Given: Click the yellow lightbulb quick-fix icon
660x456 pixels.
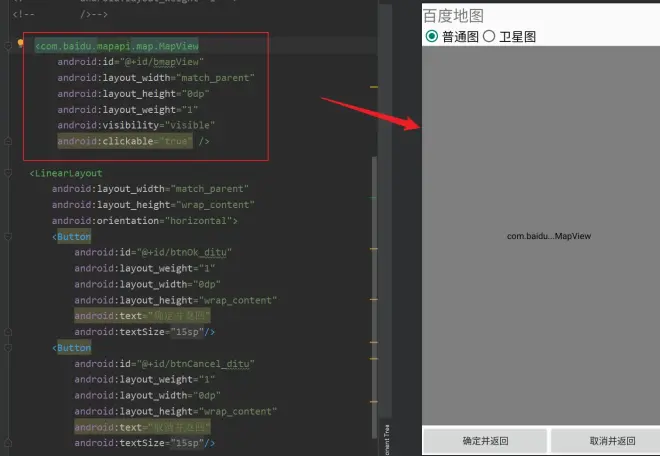Looking at the screenshot, I should coord(21,45).
